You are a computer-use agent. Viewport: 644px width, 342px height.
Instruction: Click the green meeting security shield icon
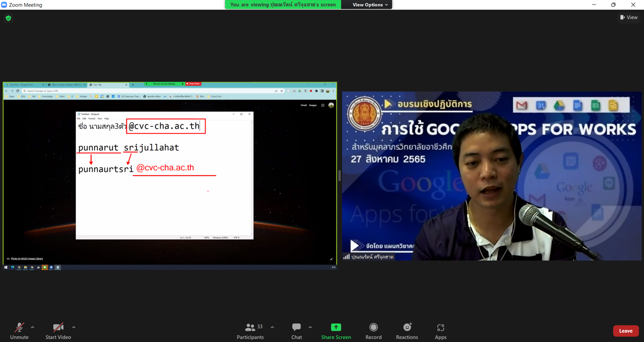pos(8,18)
